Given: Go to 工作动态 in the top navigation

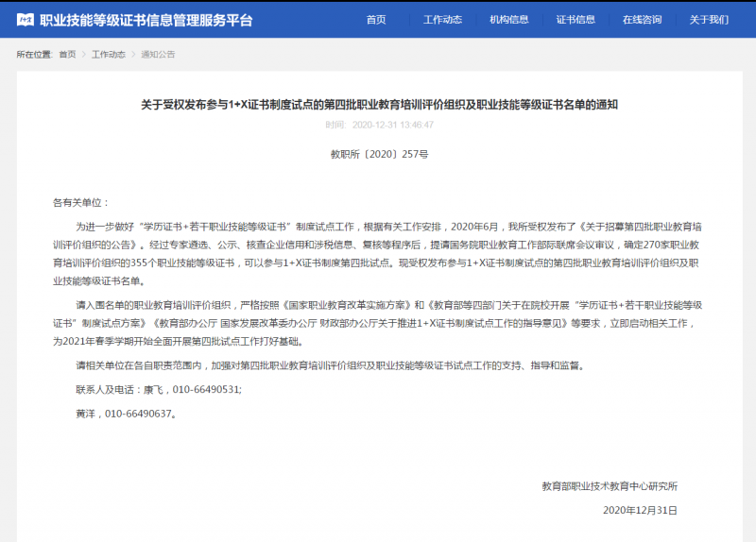Looking at the screenshot, I should pos(442,19).
